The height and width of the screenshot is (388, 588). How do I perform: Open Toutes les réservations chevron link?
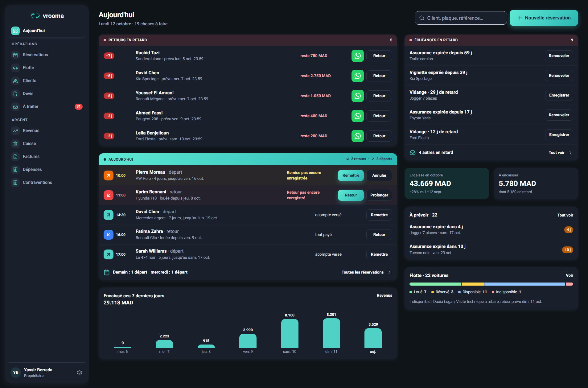coord(366,272)
